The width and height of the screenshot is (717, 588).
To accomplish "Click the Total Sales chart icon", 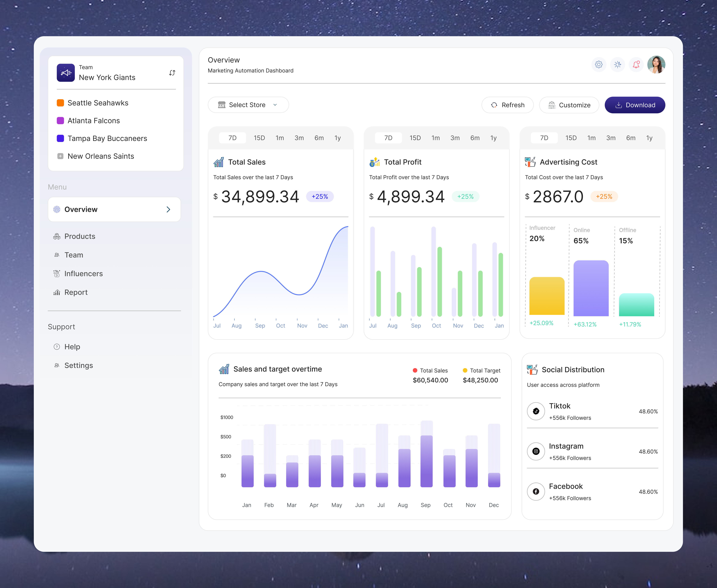I will coord(219,162).
